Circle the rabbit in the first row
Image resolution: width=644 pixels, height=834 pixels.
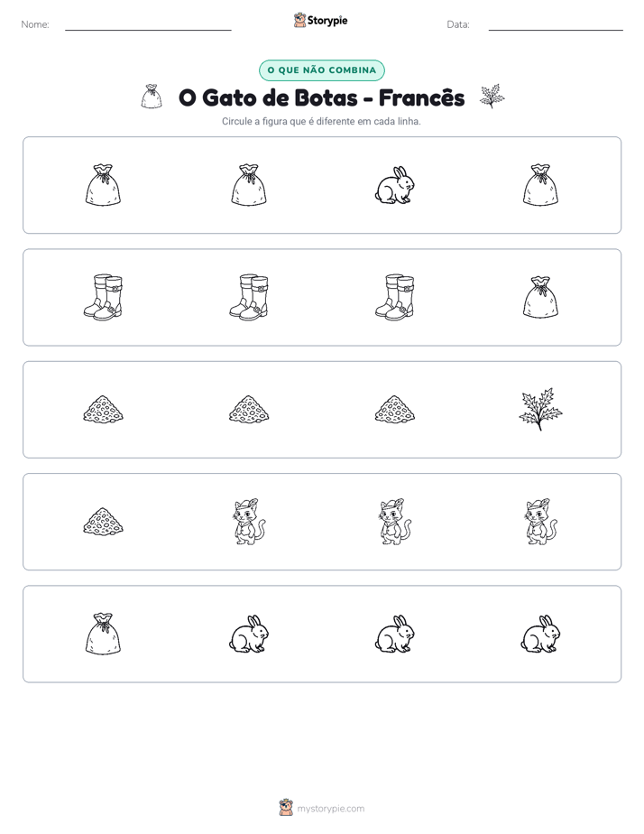point(395,185)
